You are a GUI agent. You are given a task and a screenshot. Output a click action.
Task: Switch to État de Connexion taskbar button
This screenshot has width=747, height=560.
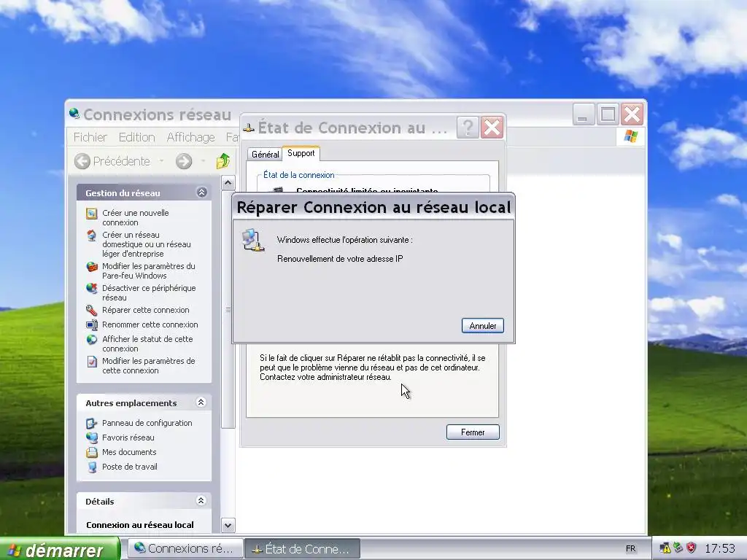pyautogui.click(x=302, y=548)
